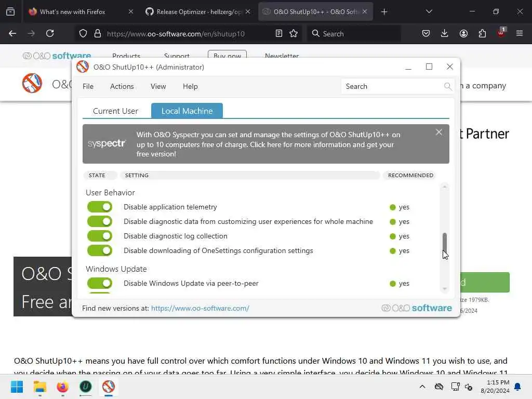
Task: Click the green U app on taskbar
Action: pyautogui.click(x=86, y=387)
